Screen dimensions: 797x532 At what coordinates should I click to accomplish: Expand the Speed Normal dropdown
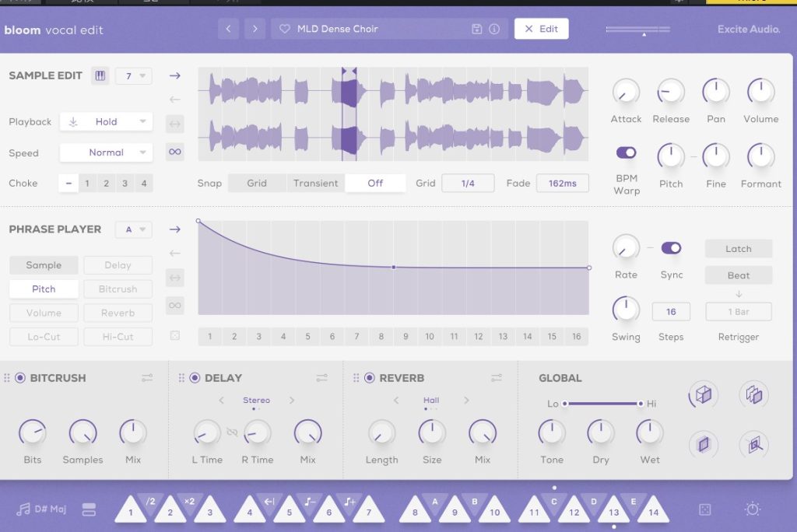coord(106,152)
